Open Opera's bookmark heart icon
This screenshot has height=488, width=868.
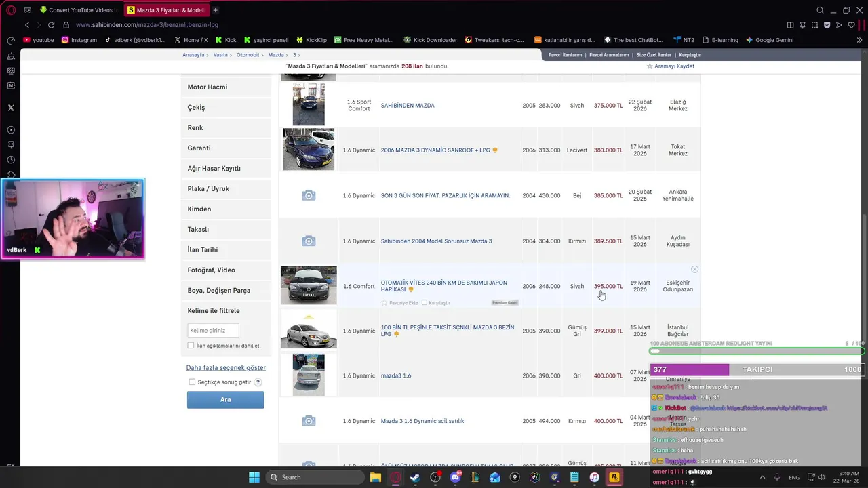point(851,25)
